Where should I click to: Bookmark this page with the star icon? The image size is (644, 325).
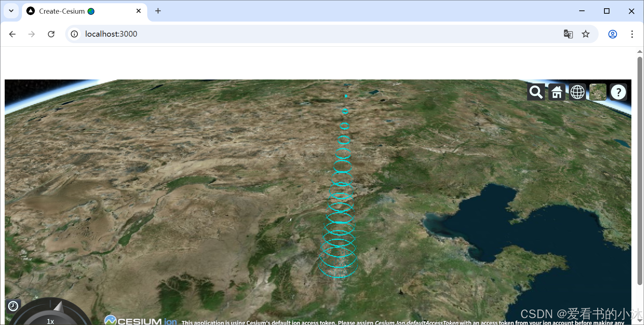click(x=586, y=34)
